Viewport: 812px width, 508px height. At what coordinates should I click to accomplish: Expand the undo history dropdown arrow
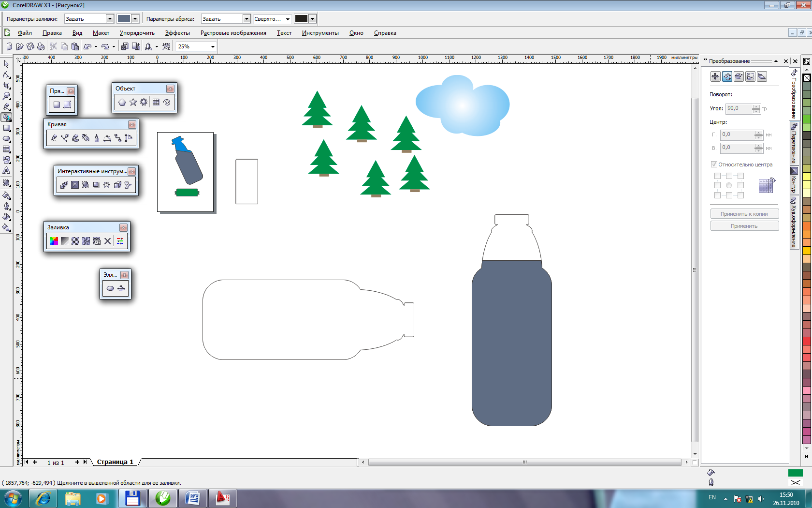pos(96,47)
